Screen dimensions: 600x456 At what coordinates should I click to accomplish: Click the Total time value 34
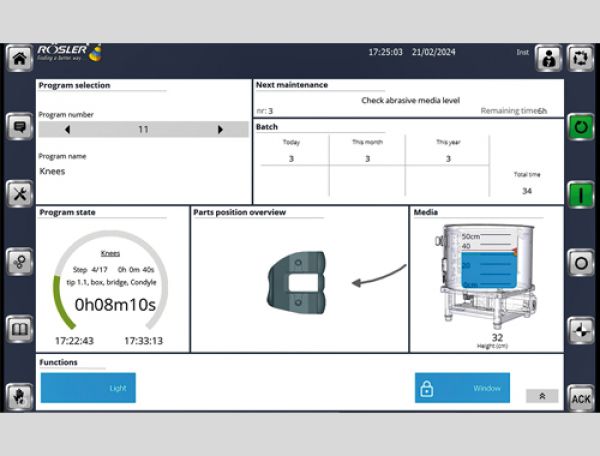[527, 191]
